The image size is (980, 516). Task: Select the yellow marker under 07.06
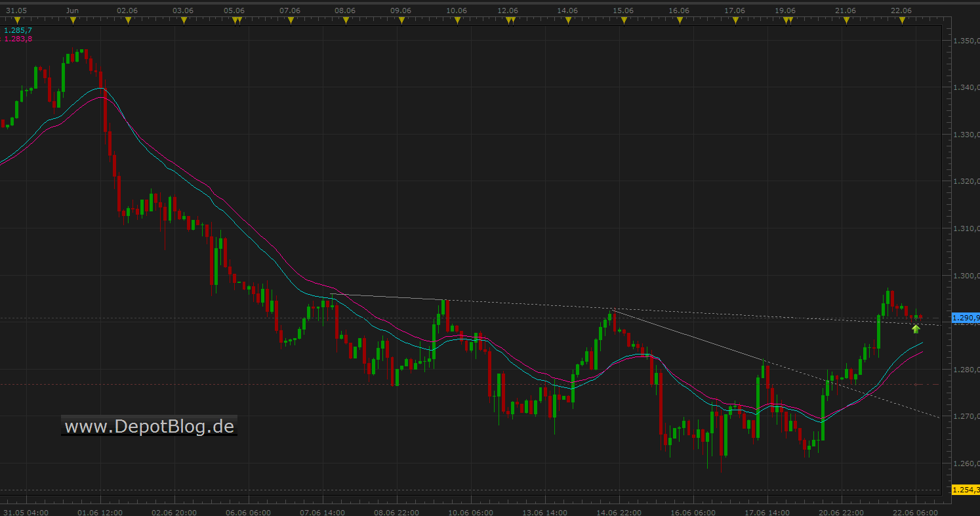(291, 21)
